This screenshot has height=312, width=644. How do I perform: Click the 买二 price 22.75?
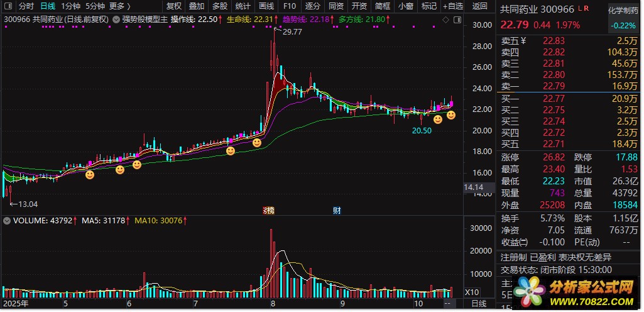click(x=554, y=109)
